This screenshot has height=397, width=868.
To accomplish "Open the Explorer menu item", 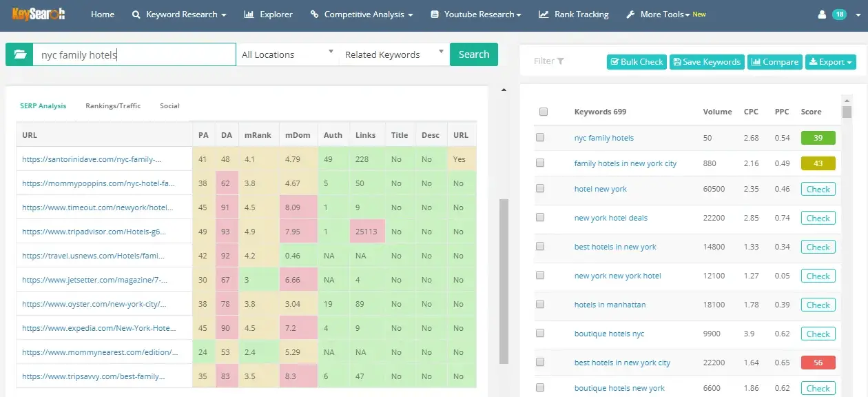I will [269, 14].
